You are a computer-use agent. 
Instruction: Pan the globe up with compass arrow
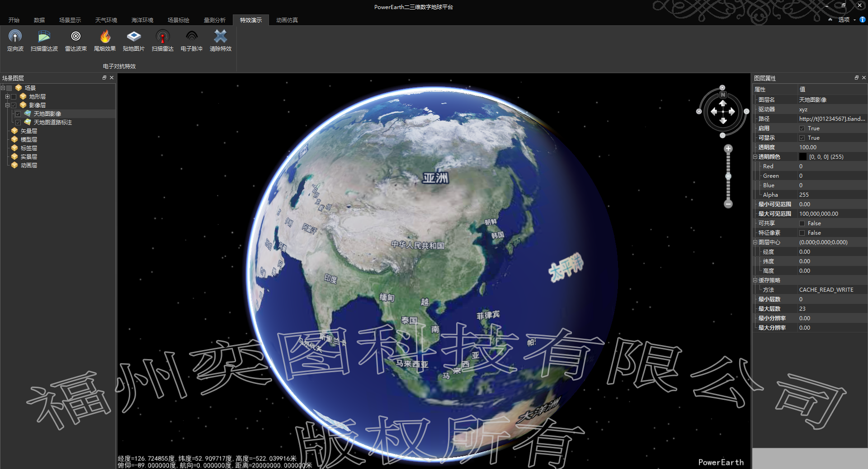point(722,103)
